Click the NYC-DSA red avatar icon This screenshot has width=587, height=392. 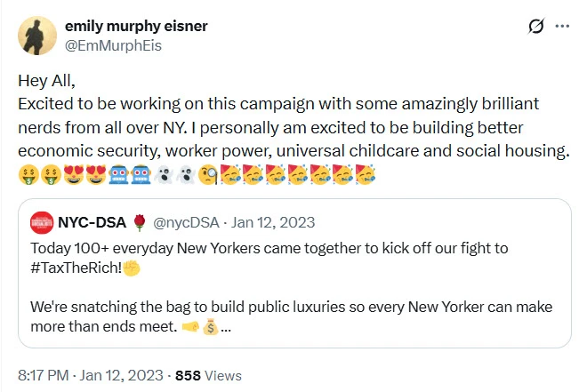[42, 222]
